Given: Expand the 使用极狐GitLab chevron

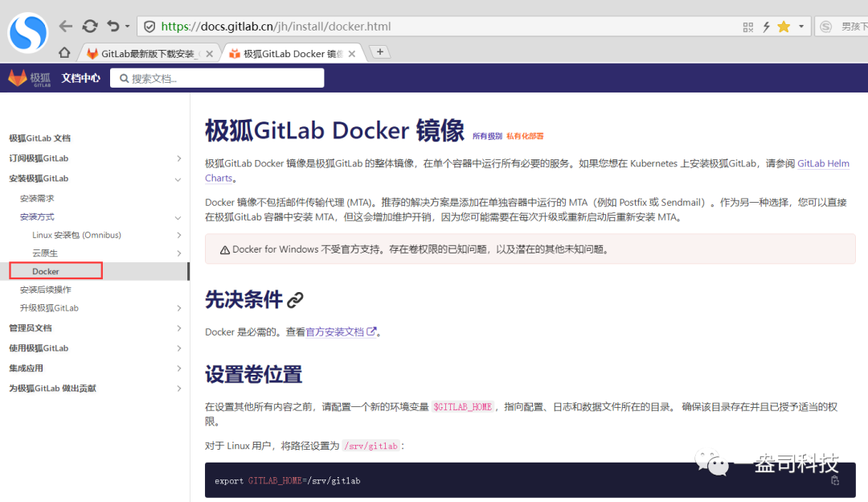Looking at the screenshot, I should (178, 348).
